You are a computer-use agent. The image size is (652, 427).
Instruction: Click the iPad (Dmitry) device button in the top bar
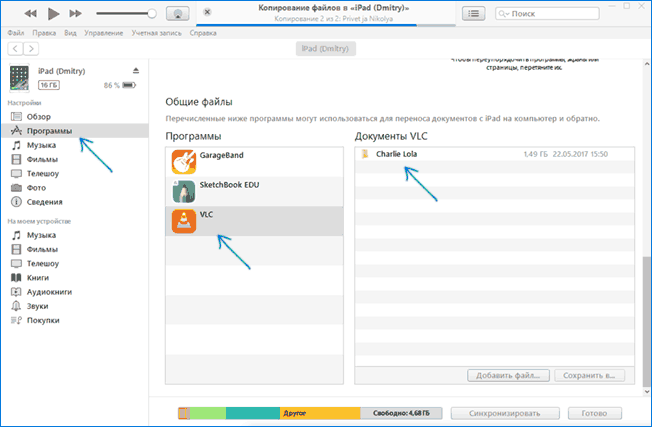pos(325,48)
